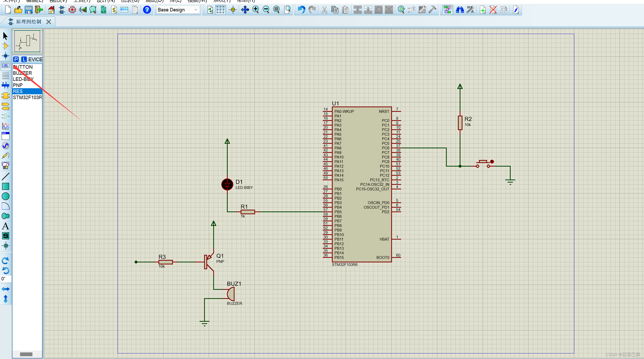Select the BUZ1 buzzer component
Screen dimensions: 644x359
pos(231,294)
